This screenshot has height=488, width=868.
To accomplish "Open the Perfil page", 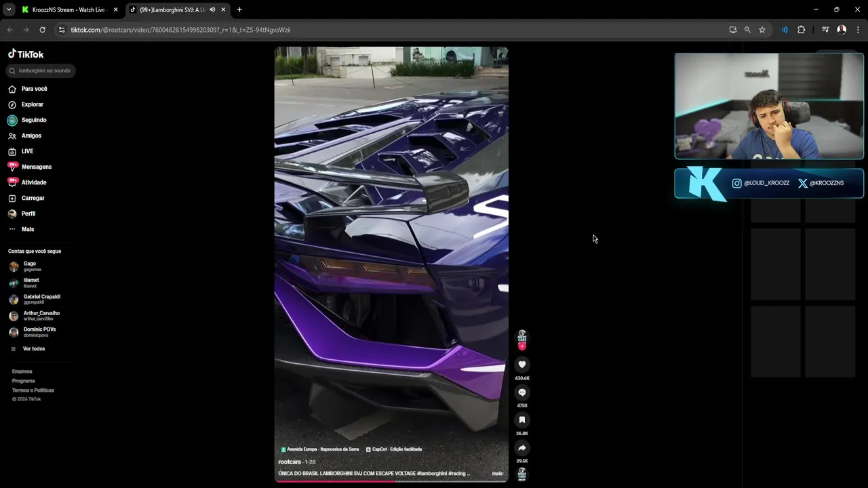I will (x=22, y=213).
